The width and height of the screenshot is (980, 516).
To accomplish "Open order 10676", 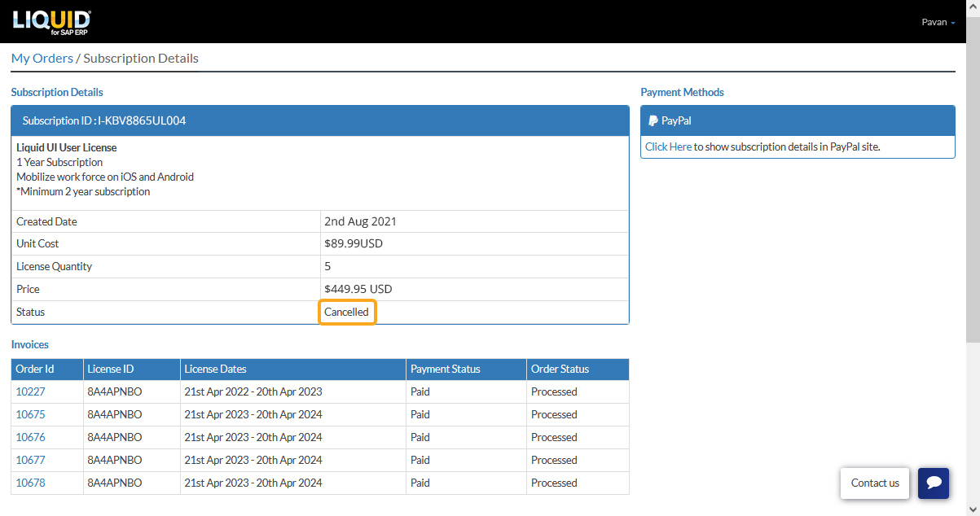I will point(30,437).
